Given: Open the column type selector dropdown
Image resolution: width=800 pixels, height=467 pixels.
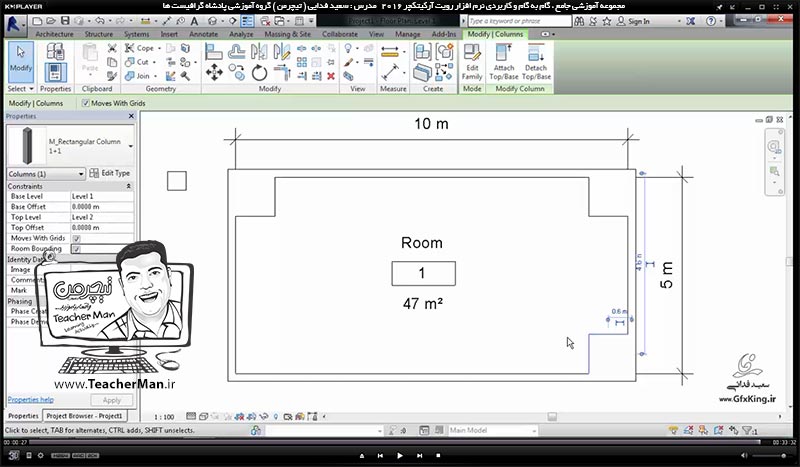Looking at the screenshot, I should pos(131,146).
